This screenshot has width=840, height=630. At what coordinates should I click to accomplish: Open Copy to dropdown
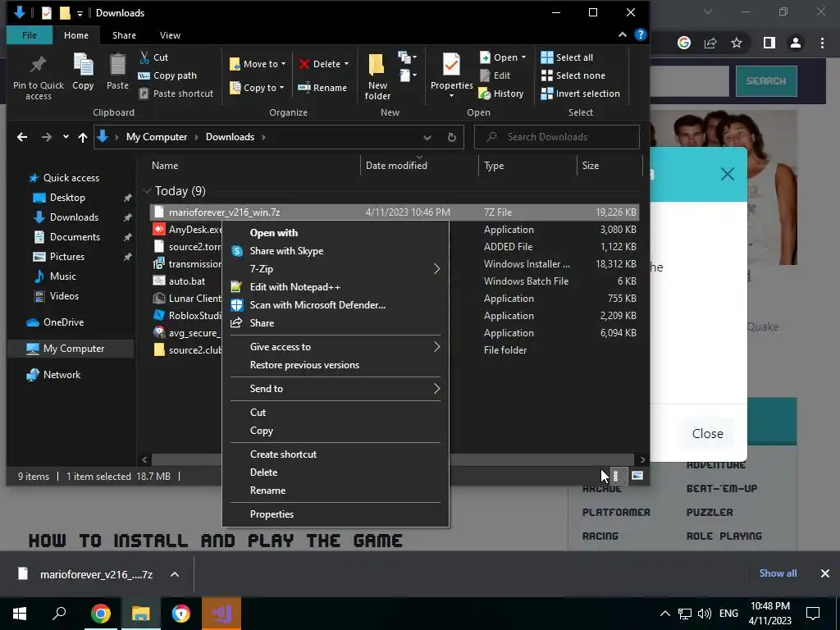[258, 87]
